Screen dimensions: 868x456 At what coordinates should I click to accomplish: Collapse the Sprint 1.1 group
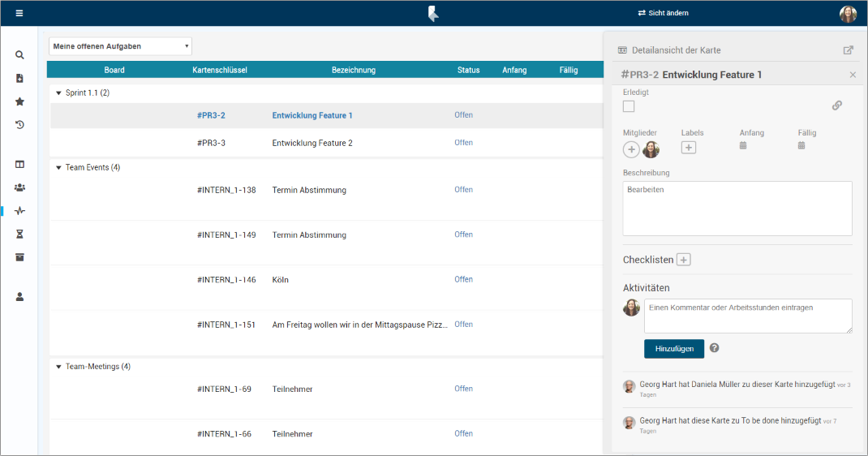click(58, 93)
